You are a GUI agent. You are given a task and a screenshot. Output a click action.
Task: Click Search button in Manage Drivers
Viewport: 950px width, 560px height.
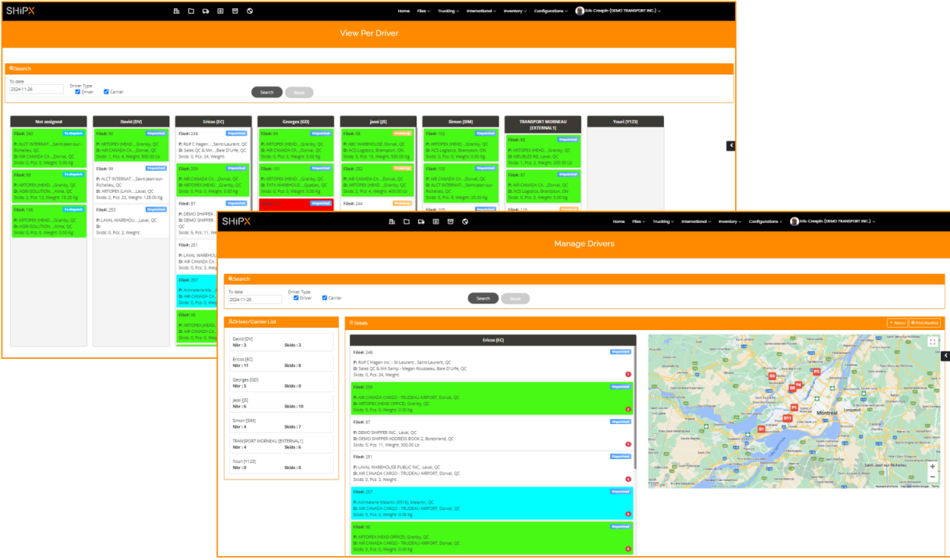tap(483, 298)
